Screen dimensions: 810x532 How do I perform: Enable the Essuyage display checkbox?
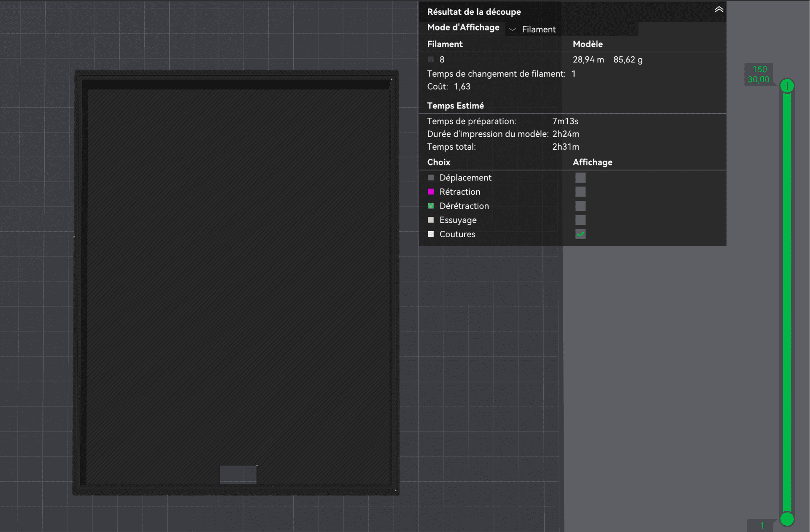580,220
